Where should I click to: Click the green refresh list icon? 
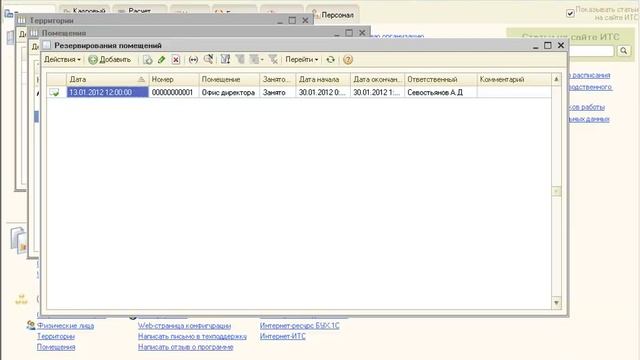(x=330, y=60)
